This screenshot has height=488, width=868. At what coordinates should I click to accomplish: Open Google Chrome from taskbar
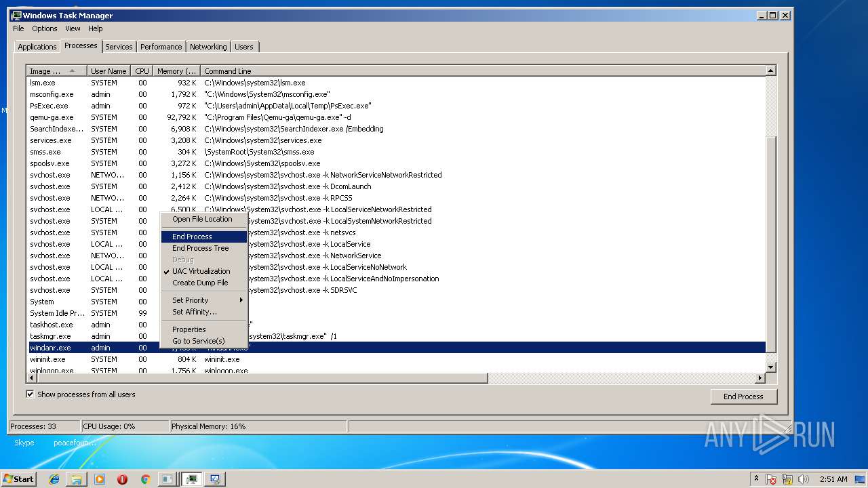[145, 479]
